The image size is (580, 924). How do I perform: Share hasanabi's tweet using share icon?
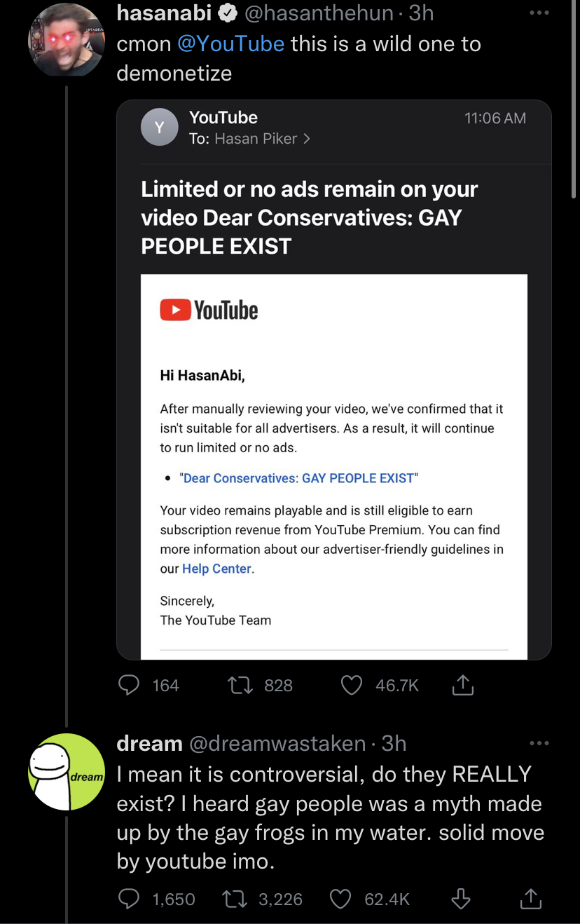462,685
